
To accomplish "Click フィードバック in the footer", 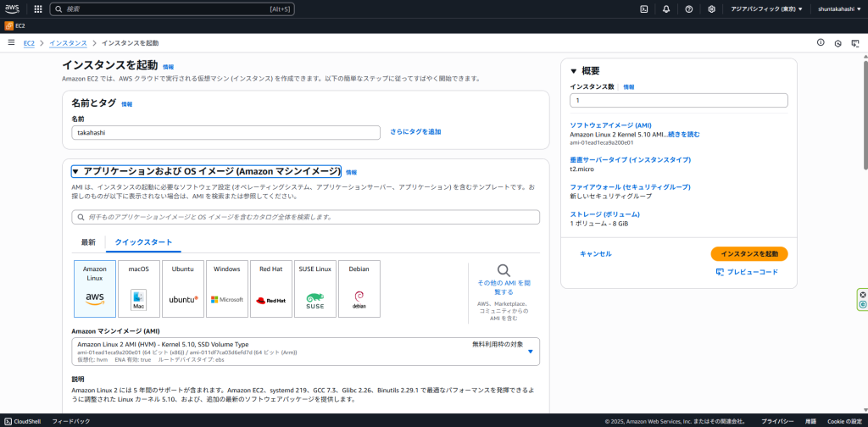I will coord(71,421).
